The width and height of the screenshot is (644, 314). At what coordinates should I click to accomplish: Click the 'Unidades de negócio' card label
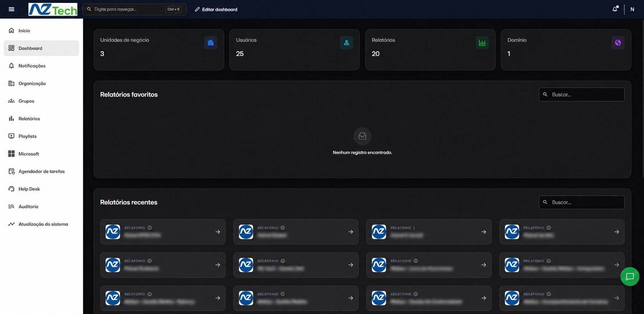tap(124, 40)
